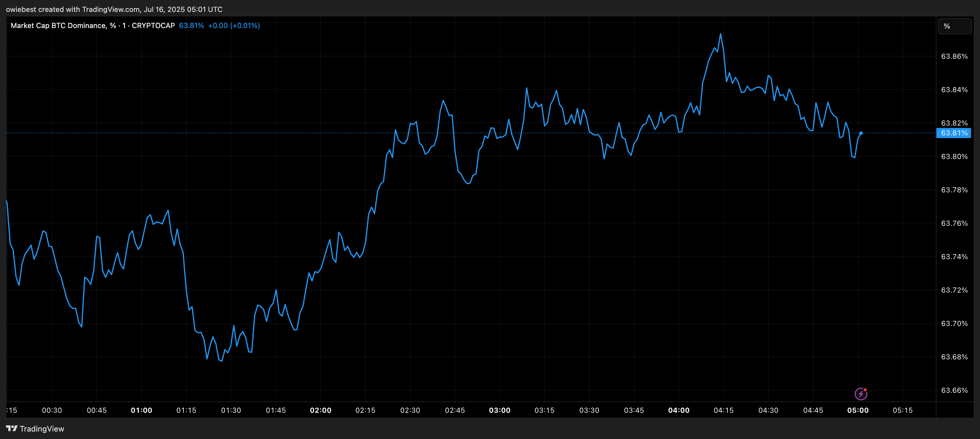The height and width of the screenshot is (439, 980).
Task: Click the 03:30 time axis label
Action: pos(589,410)
